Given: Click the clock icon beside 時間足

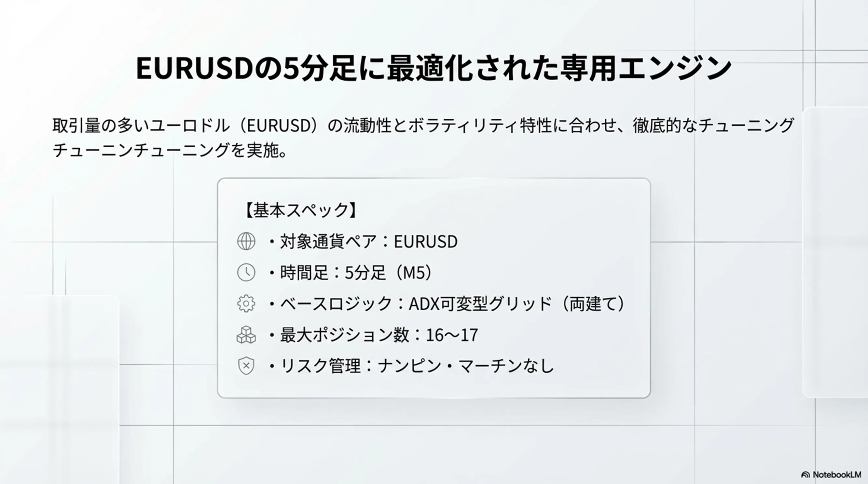Looking at the screenshot, I should 246,272.
